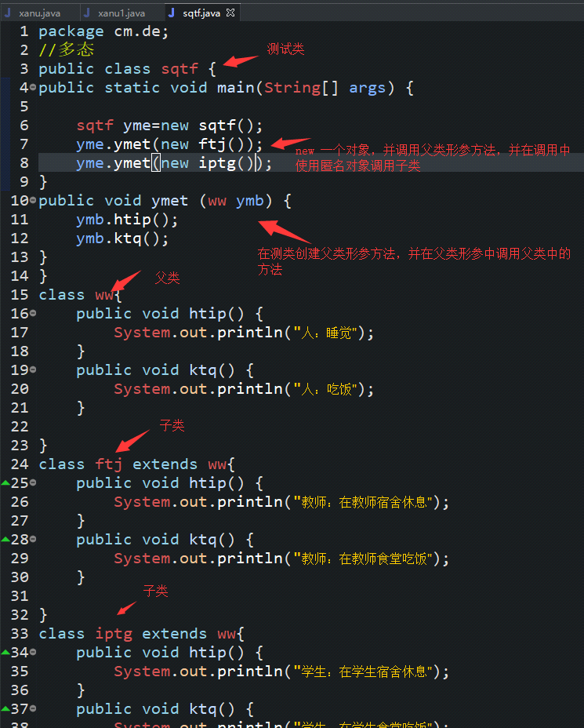Image resolution: width=584 pixels, height=728 pixels.
Task: Click the override marker at line 37
Action: (x=5, y=708)
